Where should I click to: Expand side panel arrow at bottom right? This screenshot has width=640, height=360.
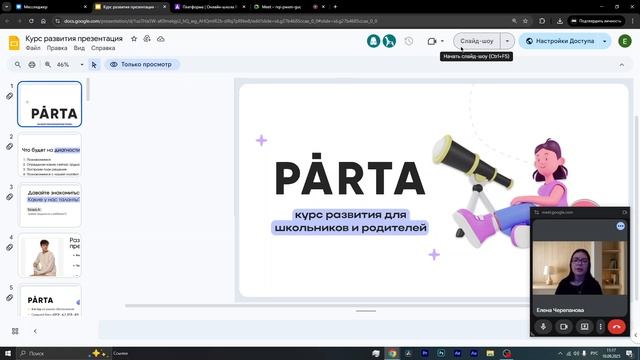point(636,335)
